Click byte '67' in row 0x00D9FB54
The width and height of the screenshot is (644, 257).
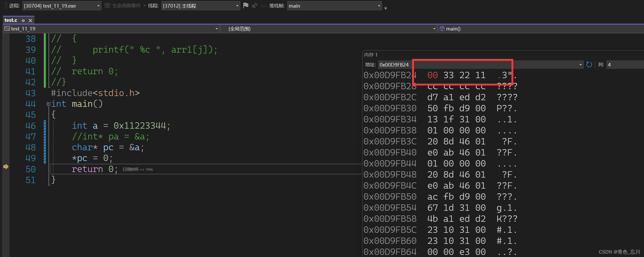(432, 208)
